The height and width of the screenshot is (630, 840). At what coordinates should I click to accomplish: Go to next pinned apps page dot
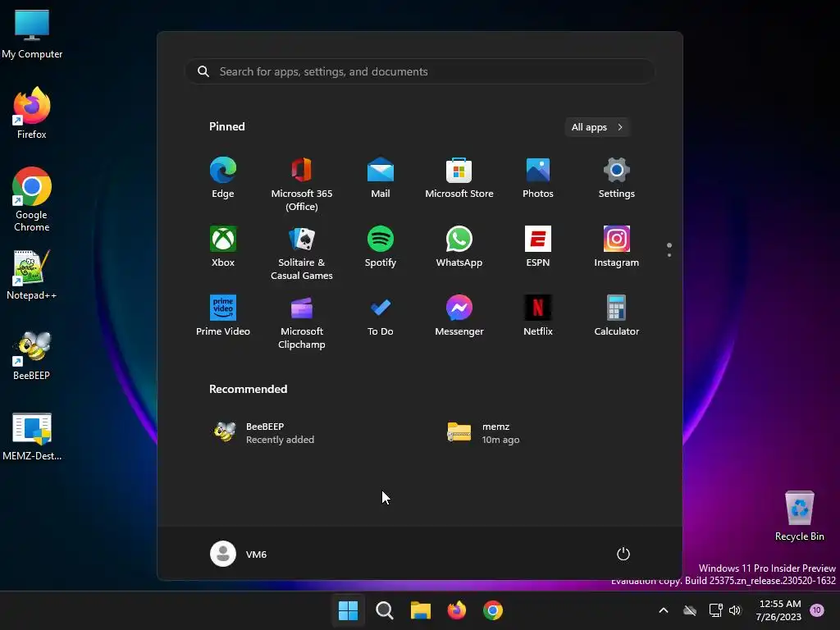point(669,255)
